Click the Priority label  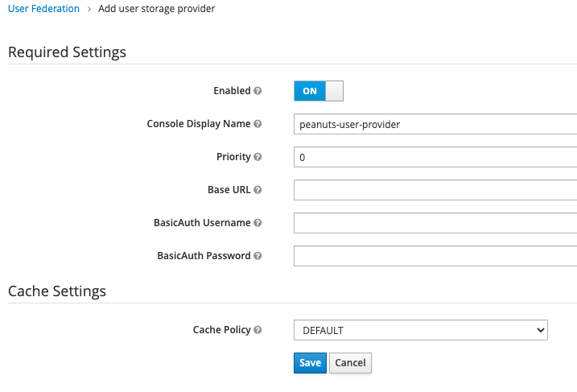233,157
